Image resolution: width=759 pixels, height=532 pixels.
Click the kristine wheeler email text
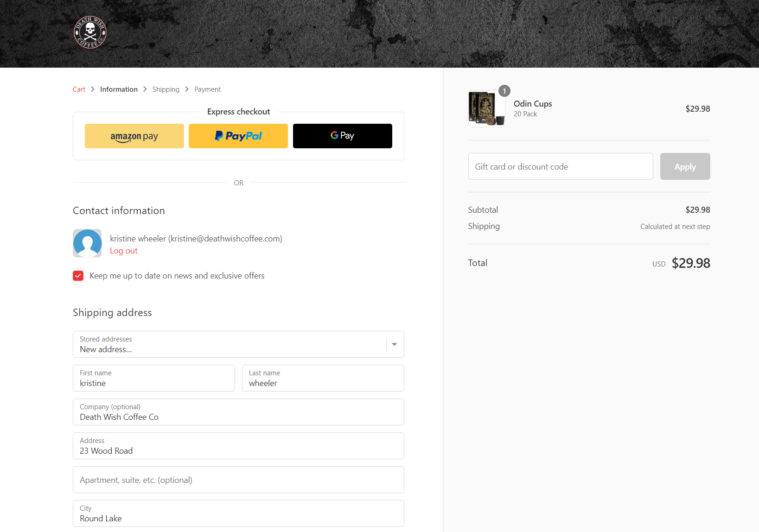click(196, 239)
